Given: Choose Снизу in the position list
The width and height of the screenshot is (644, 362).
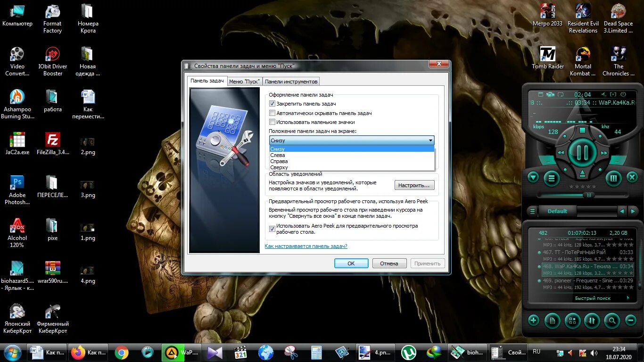Looking at the screenshot, I should click(352, 149).
